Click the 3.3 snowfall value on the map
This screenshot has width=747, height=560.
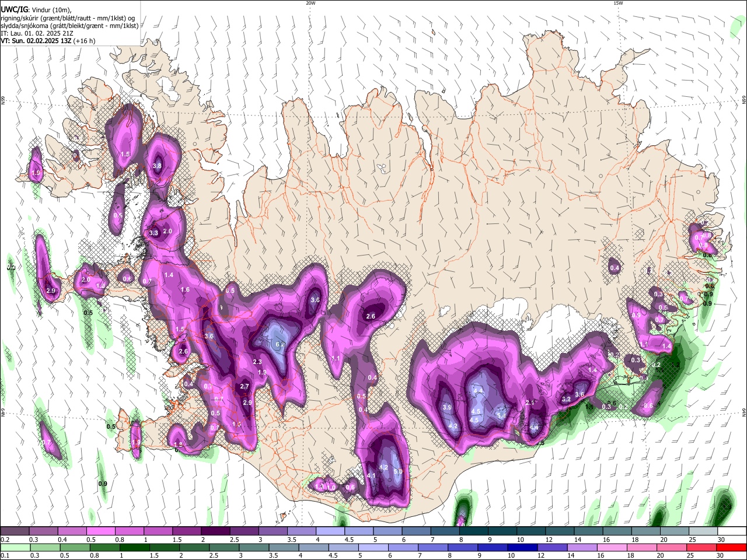[x=153, y=233]
